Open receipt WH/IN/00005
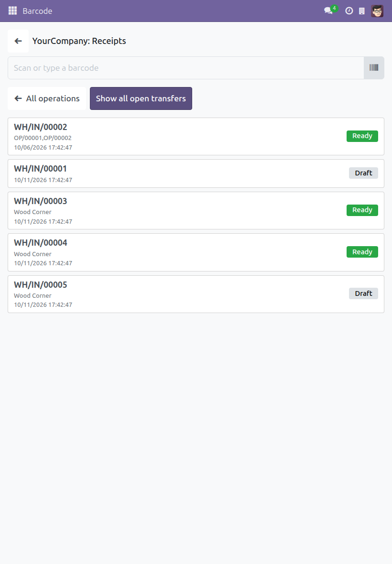The width and height of the screenshot is (392, 564). coord(196,294)
